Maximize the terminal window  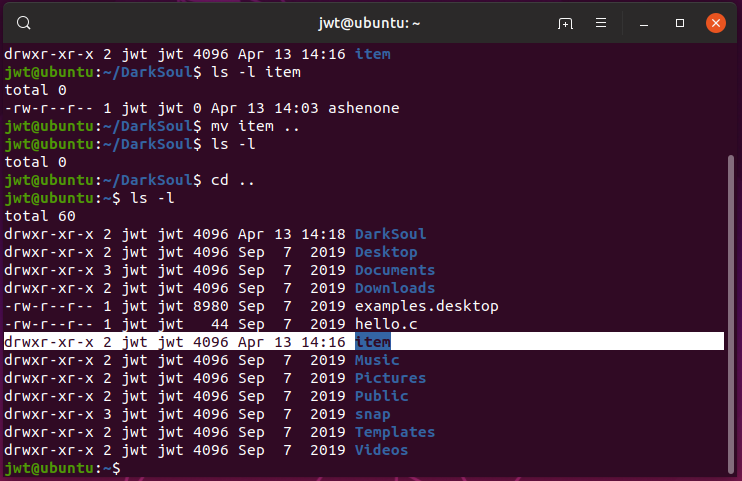[680, 23]
